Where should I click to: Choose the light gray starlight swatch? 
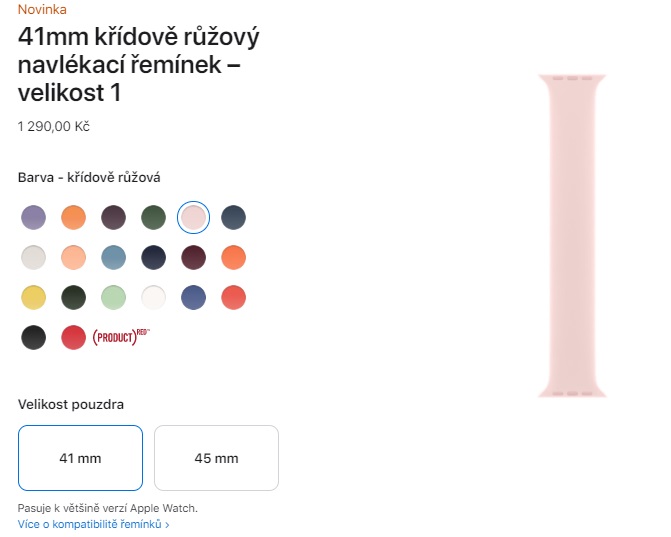click(33, 257)
